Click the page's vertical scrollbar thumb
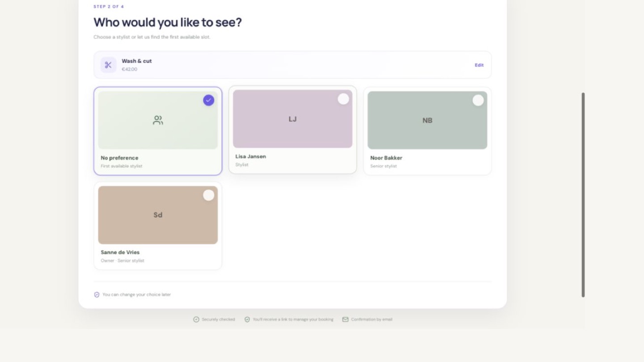This screenshot has height=362, width=644. tap(583, 195)
